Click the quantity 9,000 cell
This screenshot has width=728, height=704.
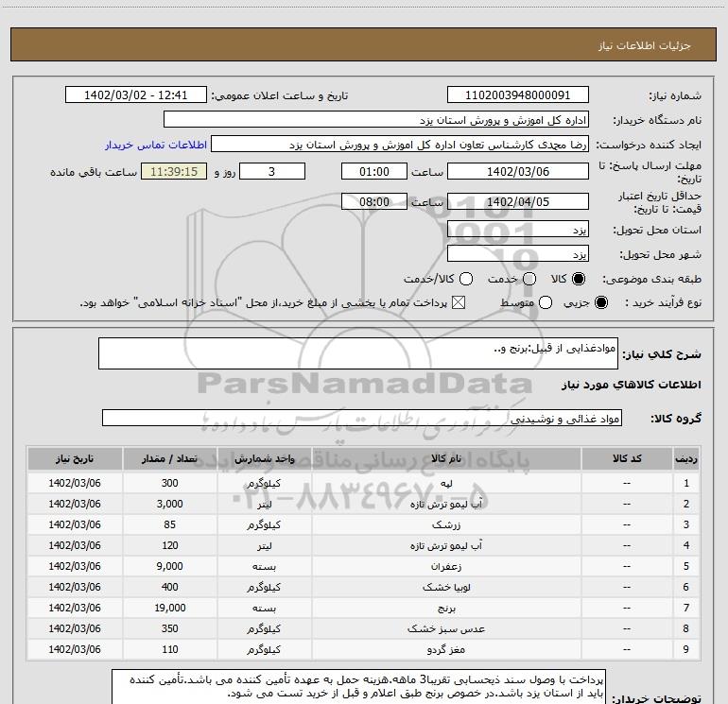pyautogui.click(x=169, y=566)
